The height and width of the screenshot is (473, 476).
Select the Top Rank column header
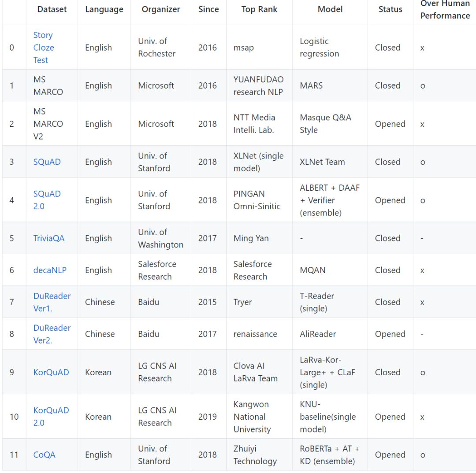[x=259, y=9]
